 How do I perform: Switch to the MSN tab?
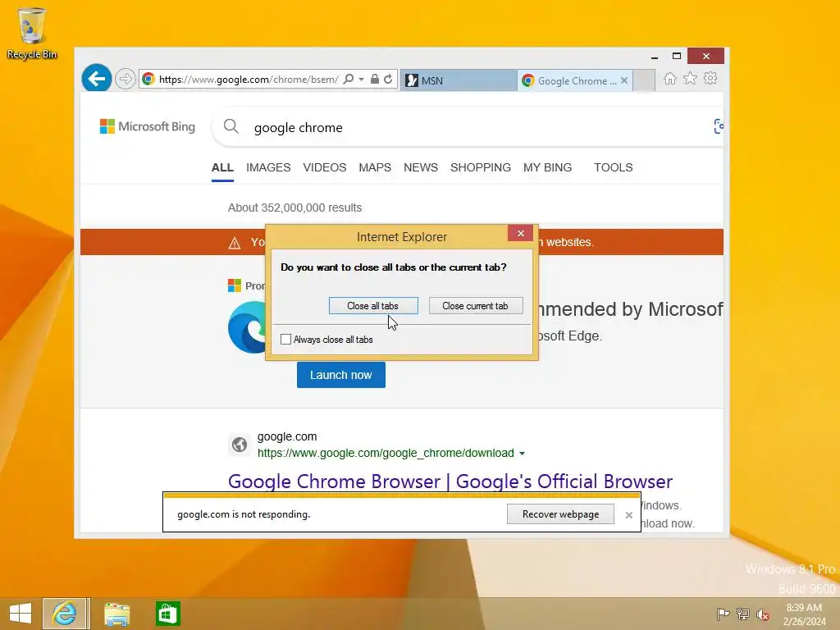[459, 80]
